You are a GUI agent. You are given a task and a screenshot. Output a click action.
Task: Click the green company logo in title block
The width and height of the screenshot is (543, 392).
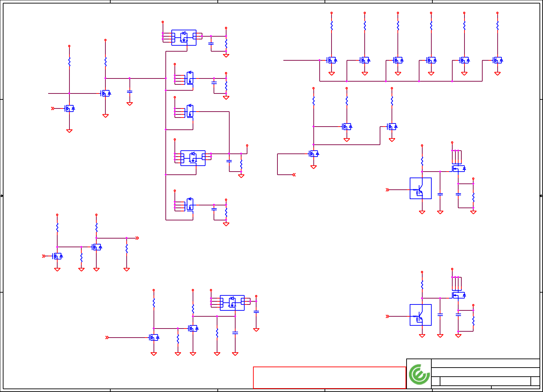[x=419, y=375]
